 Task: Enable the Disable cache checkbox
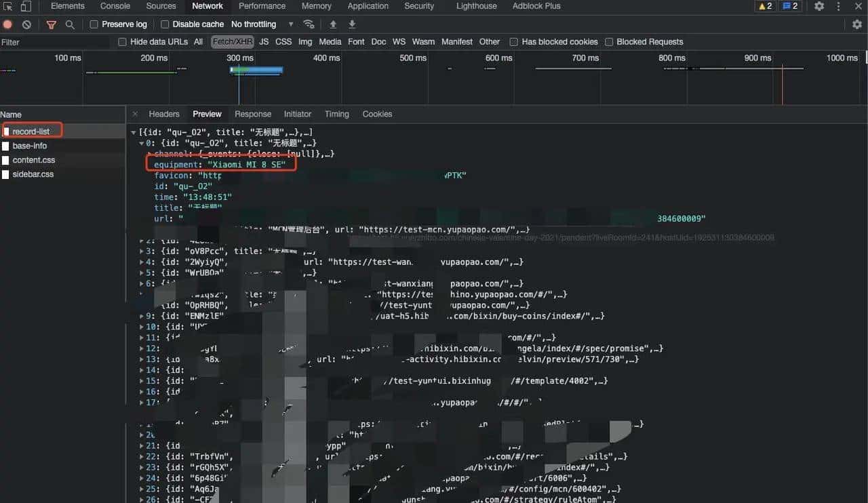click(x=165, y=24)
